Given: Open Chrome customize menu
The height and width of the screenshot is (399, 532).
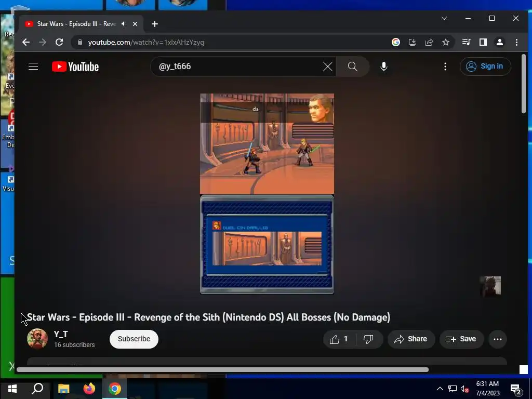Looking at the screenshot, I should (516, 42).
